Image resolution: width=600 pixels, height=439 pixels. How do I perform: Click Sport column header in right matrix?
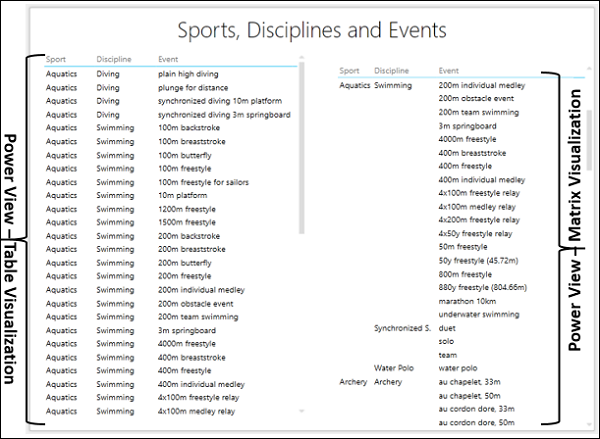click(x=349, y=71)
